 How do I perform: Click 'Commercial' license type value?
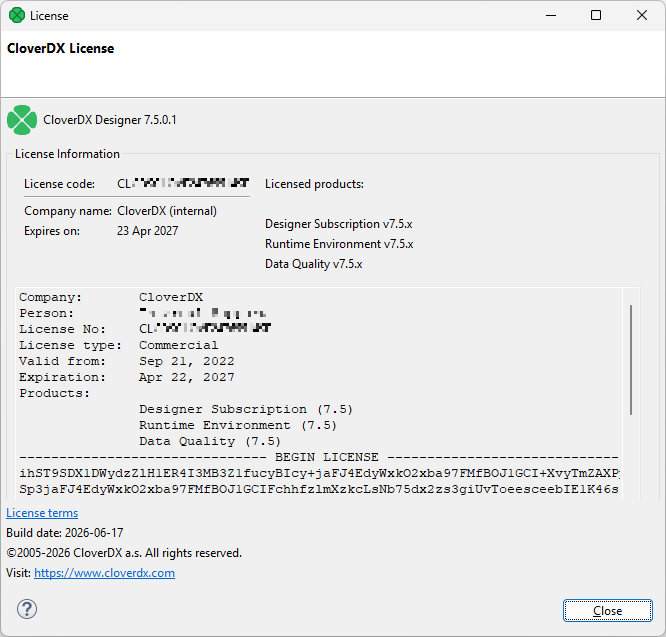(x=178, y=345)
